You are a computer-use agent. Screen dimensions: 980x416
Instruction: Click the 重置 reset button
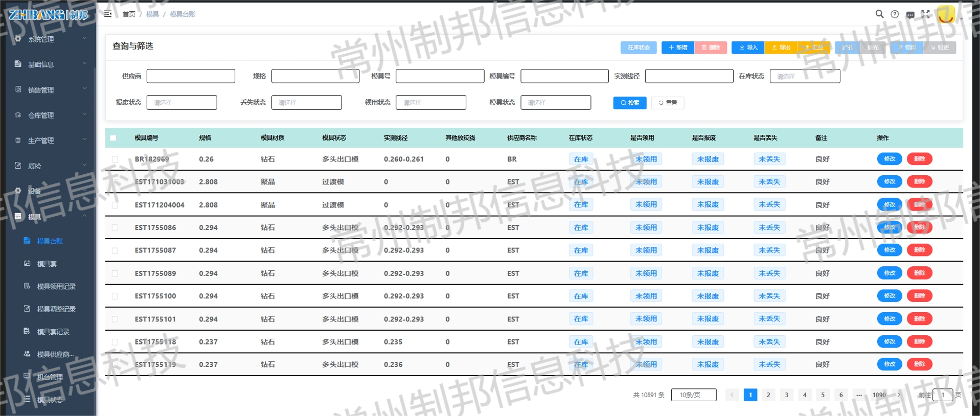(x=668, y=103)
